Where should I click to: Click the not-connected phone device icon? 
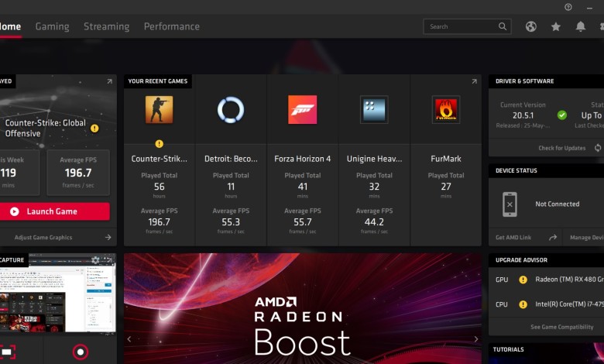pos(510,204)
